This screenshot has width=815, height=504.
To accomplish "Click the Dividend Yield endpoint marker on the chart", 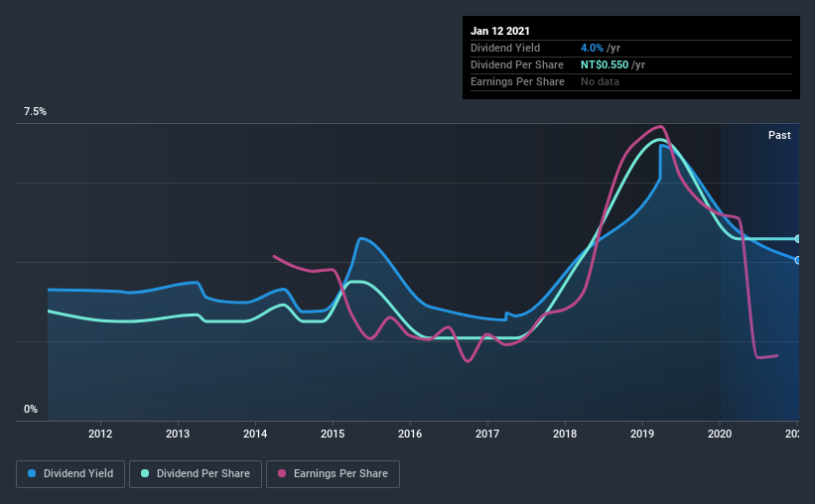I will coord(797,260).
